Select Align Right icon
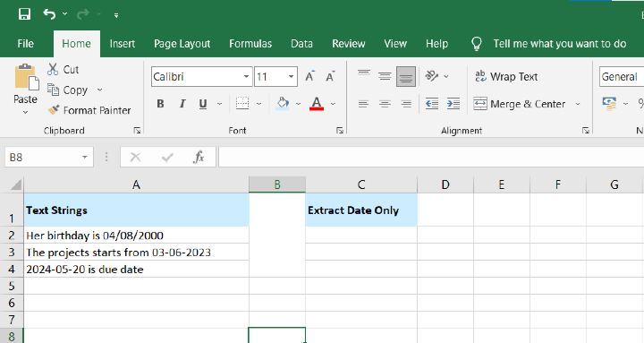The height and width of the screenshot is (343, 644). [406, 104]
